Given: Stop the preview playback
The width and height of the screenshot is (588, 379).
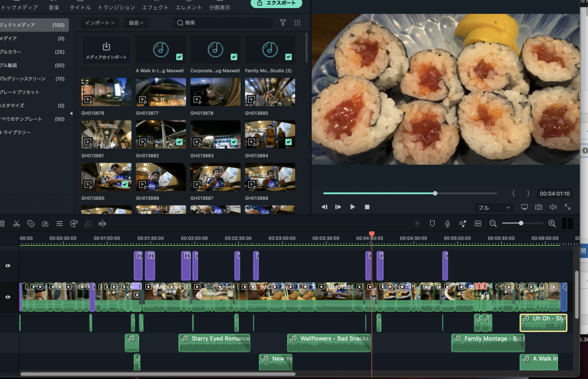Looking at the screenshot, I should click(x=367, y=207).
